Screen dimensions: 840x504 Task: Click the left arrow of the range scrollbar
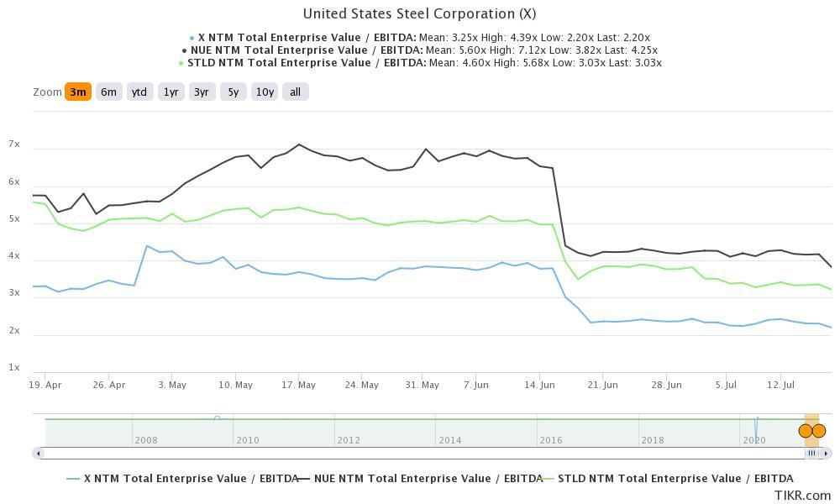point(37,453)
